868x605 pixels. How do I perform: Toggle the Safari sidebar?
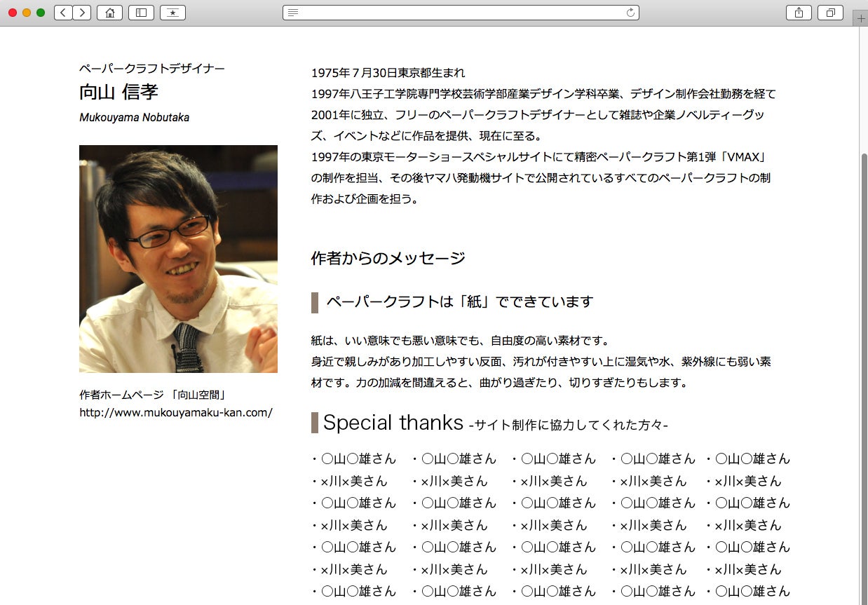[141, 13]
